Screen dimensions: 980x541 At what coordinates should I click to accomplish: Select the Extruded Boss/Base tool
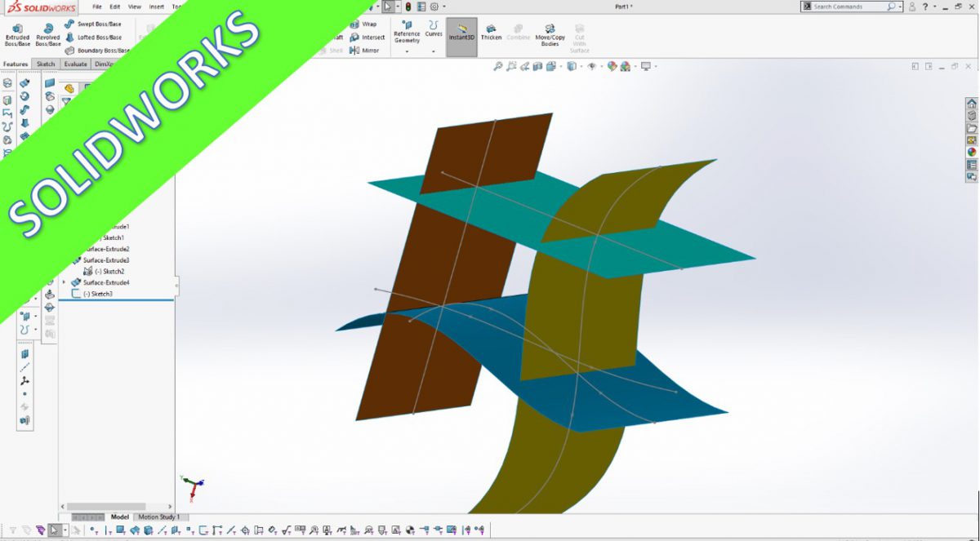point(17,33)
